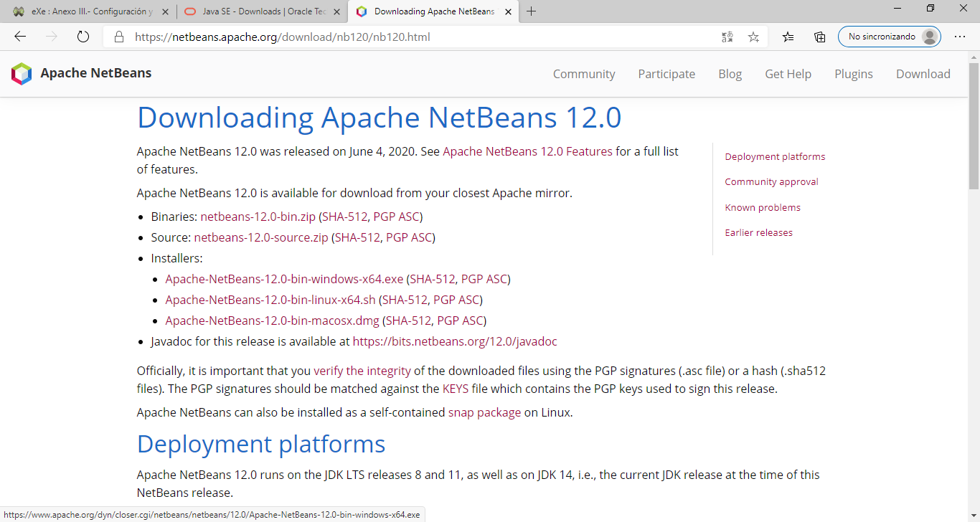Go back with the browser back arrow
Viewport: 980px width, 522px height.
[x=20, y=37]
